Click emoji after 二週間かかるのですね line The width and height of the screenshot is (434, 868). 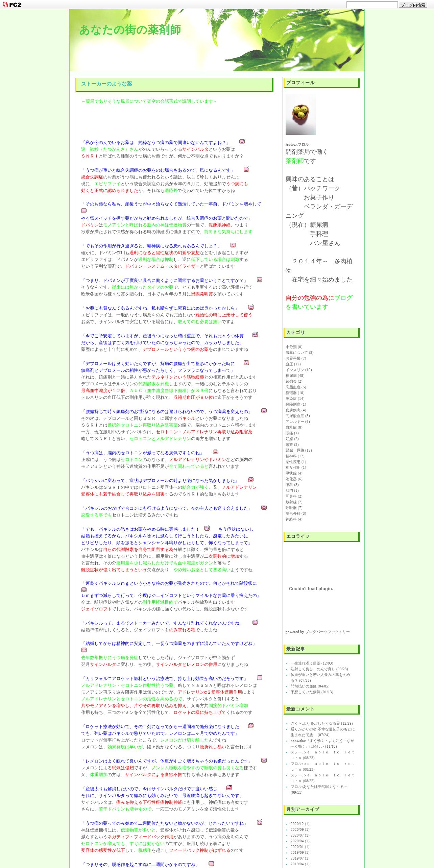click(x=211, y=864)
